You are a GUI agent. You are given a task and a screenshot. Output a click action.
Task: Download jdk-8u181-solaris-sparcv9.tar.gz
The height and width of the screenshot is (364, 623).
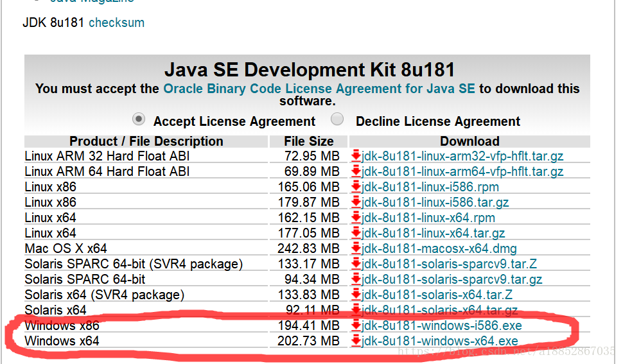coord(452,279)
